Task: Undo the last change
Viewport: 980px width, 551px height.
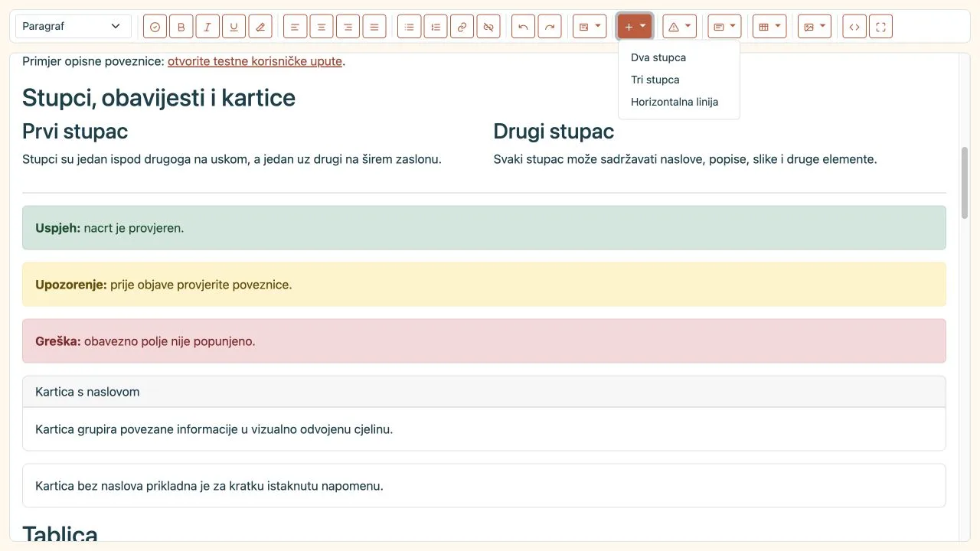Action: [524, 27]
